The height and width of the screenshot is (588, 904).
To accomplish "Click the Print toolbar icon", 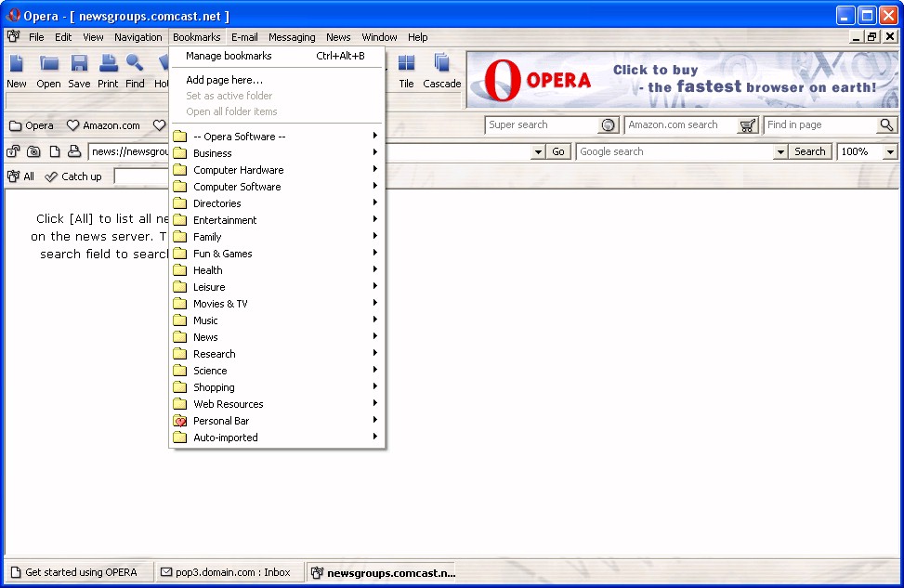I will (108, 64).
